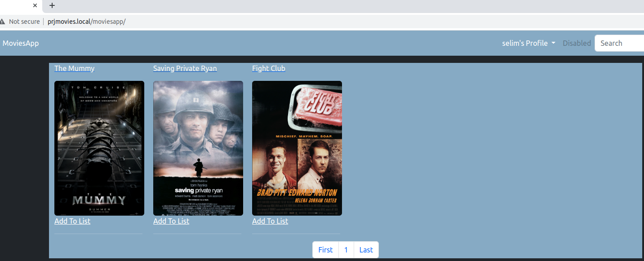Focus the Search input field
This screenshot has height=261, width=644.
tap(619, 43)
